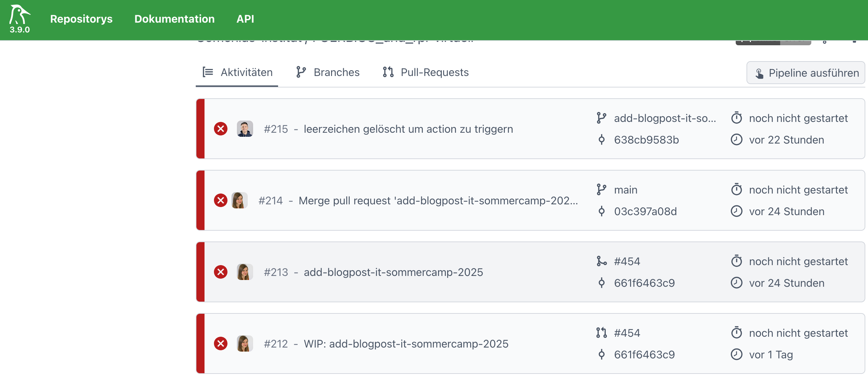Click the stopwatch icon on pipeline #214
This screenshot has height=383, width=868.
pyautogui.click(x=736, y=189)
